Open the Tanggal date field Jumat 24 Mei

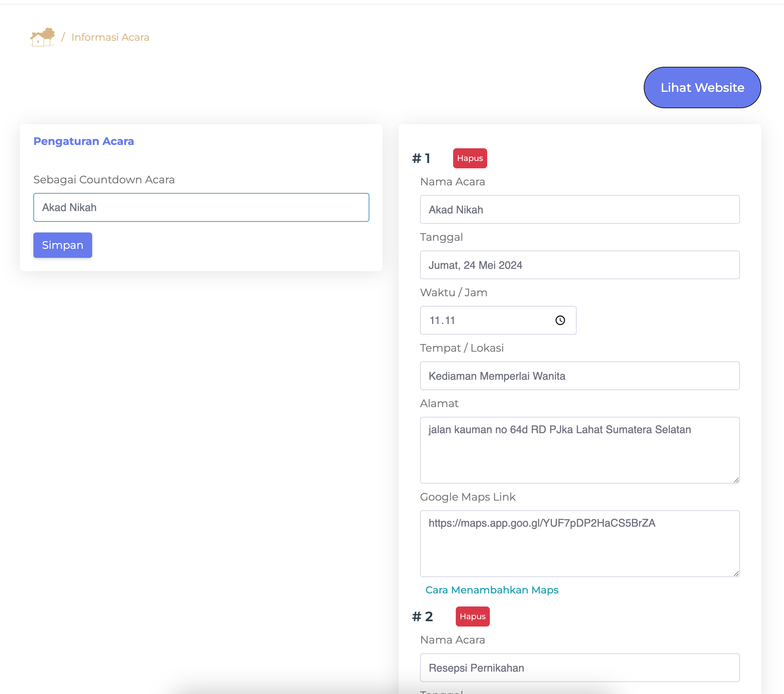coord(579,265)
